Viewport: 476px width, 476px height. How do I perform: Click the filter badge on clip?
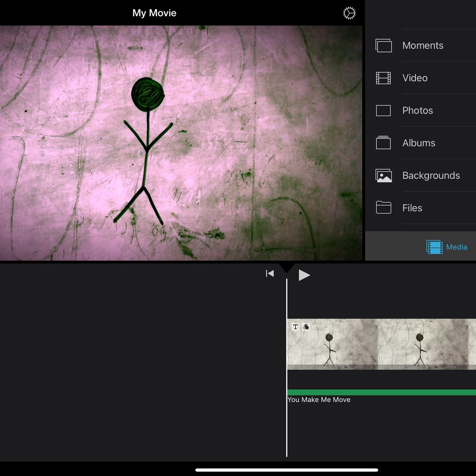point(306,327)
